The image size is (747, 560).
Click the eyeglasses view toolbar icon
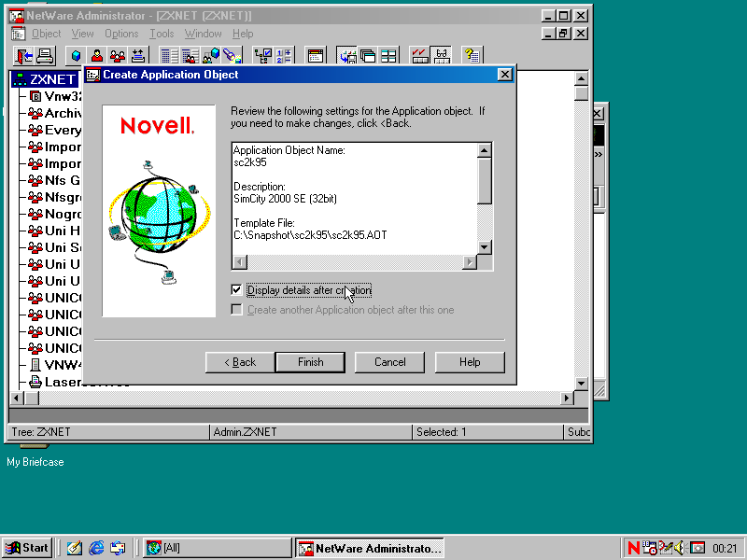(x=441, y=56)
